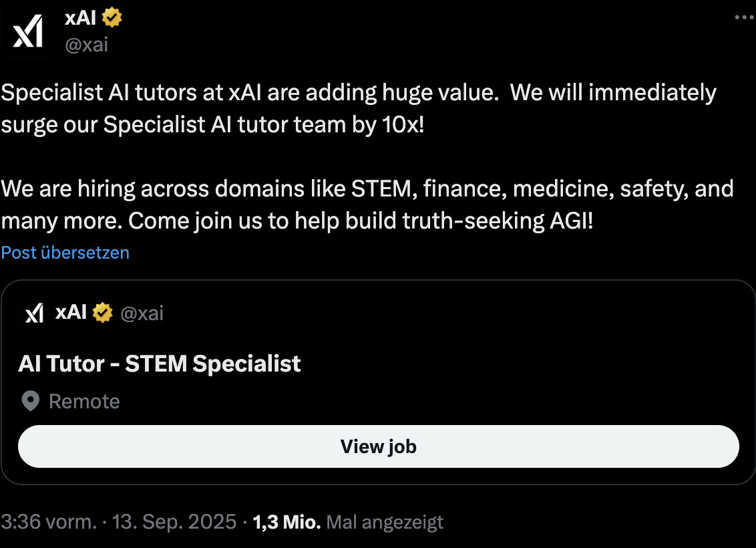Click the "Remote" location label
Viewport: 756px width, 548px height.
pyautogui.click(x=84, y=402)
